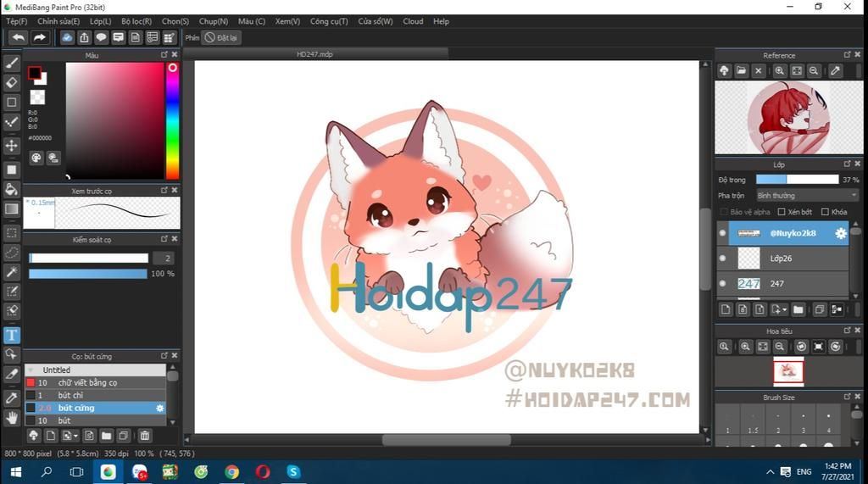Open the Help menu
The width and height of the screenshot is (868, 484).
coord(441,21)
